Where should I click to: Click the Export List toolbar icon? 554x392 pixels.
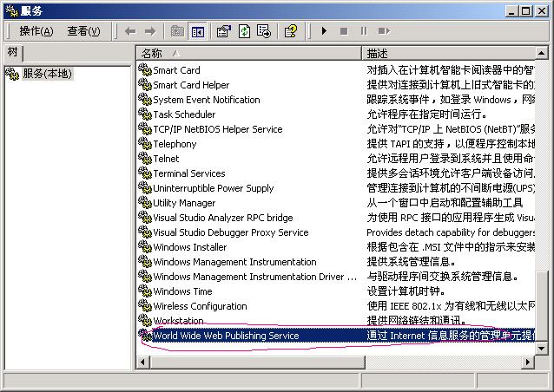(264, 31)
